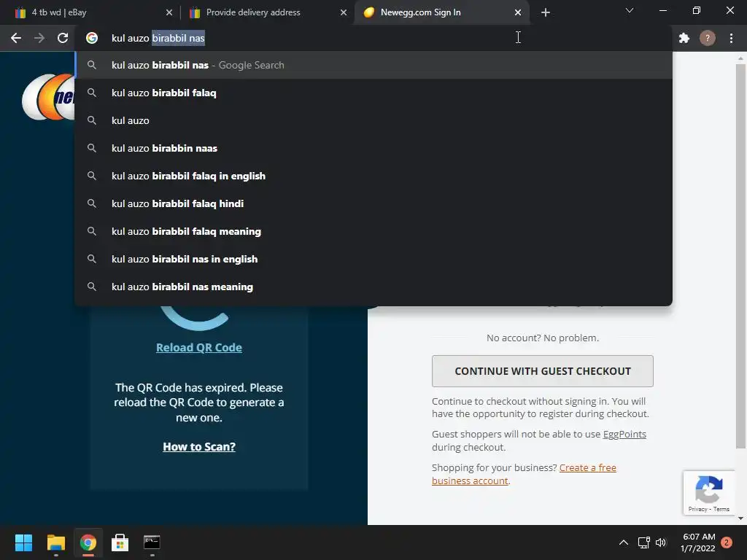
Task: Close the Newegg.com Sign In tab
Action: coord(518,12)
